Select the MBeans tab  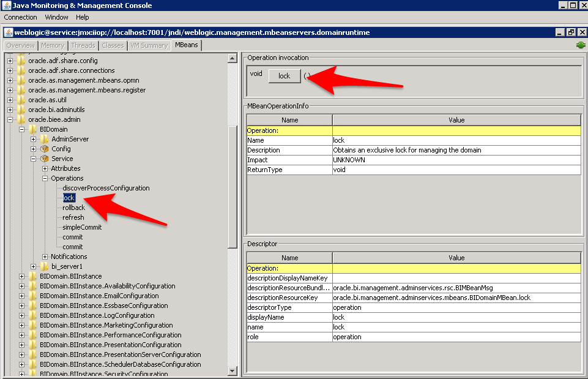click(x=187, y=45)
